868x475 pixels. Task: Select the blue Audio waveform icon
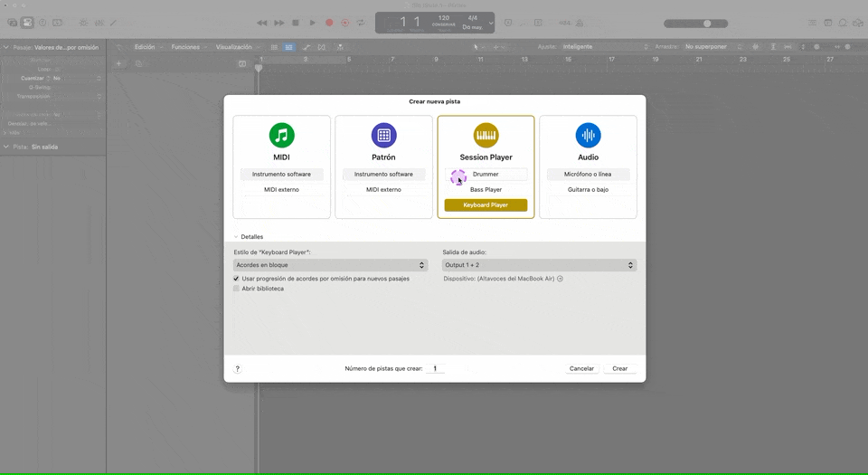coord(588,135)
